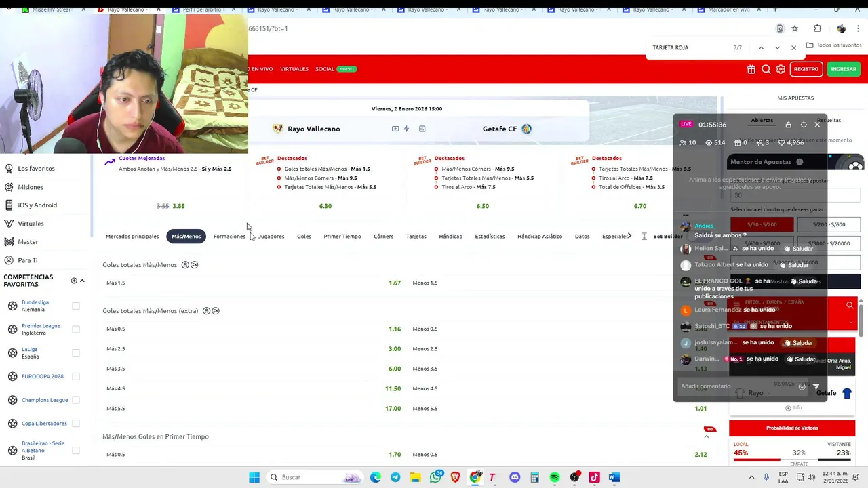
Task: Click the info icon beside Mentor de Apuestas
Action: [800, 162]
